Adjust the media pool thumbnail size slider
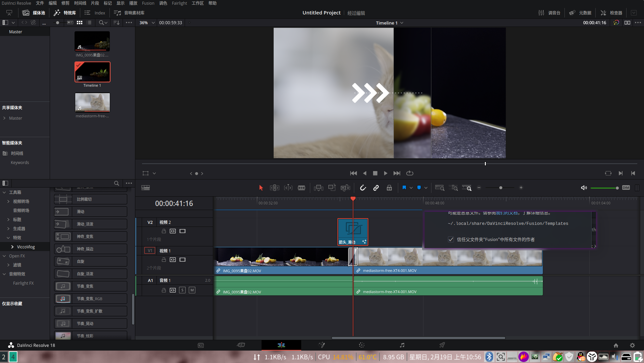The image size is (644, 363). [x=57, y=23]
